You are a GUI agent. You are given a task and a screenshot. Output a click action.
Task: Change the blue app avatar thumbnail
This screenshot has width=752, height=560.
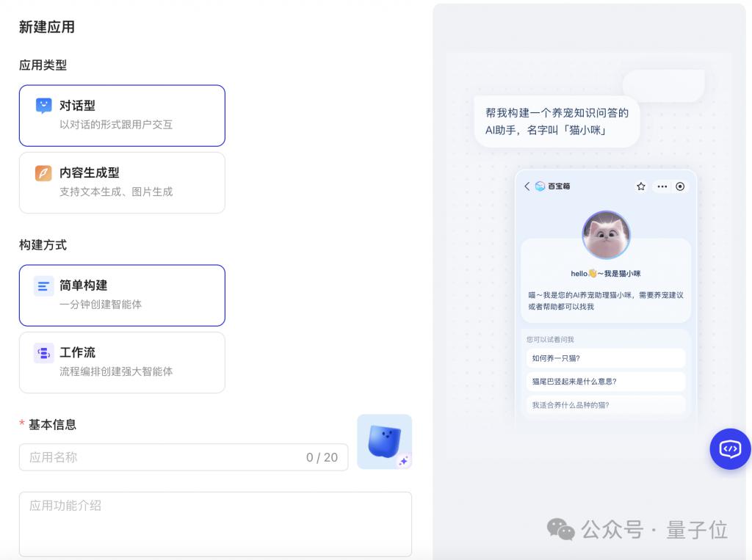click(384, 442)
